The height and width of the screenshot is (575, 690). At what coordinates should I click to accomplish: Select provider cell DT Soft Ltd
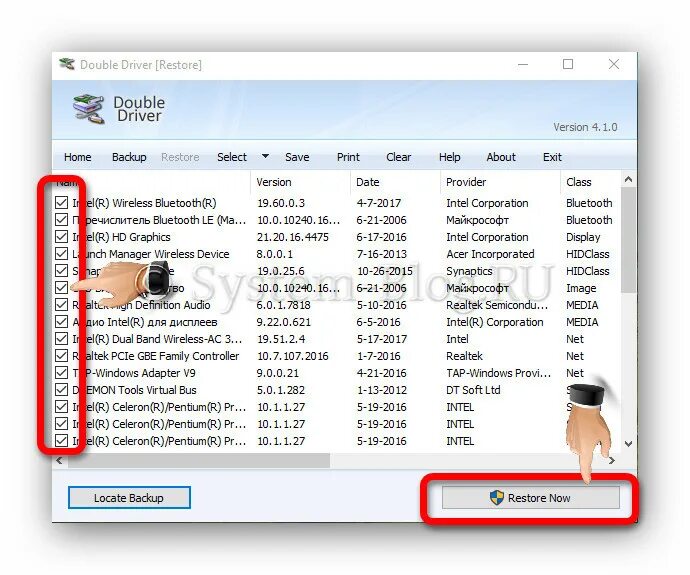[473, 390]
